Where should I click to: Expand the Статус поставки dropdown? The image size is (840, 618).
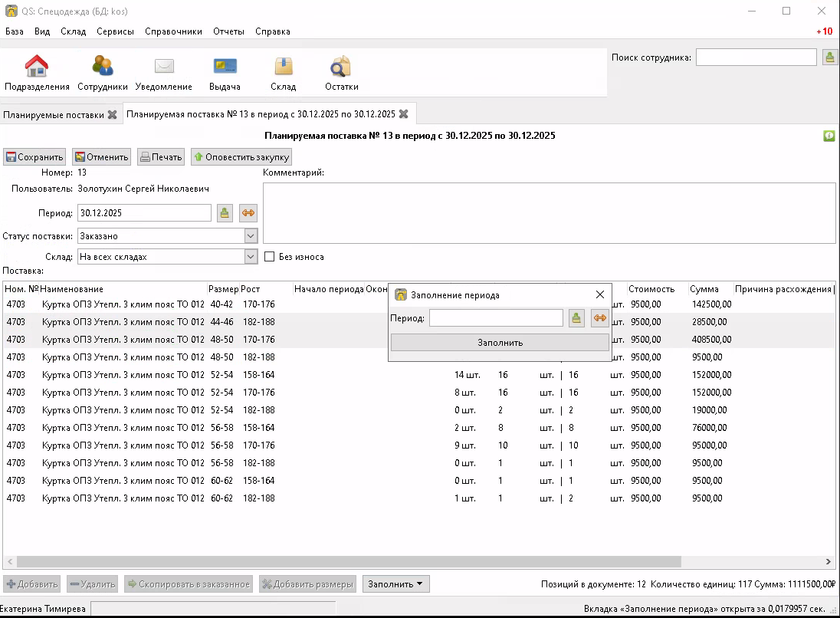(x=251, y=236)
